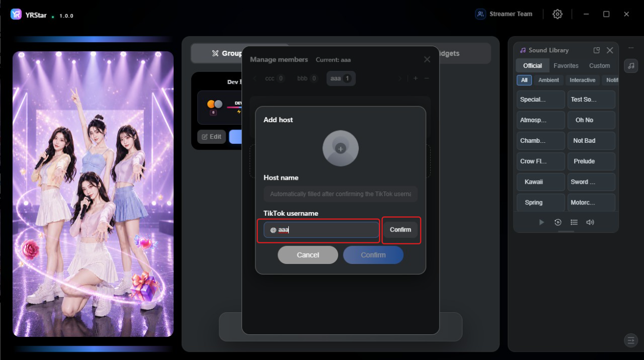Play the Chamb... sound
The image size is (644, 360).
click(541, 141)
